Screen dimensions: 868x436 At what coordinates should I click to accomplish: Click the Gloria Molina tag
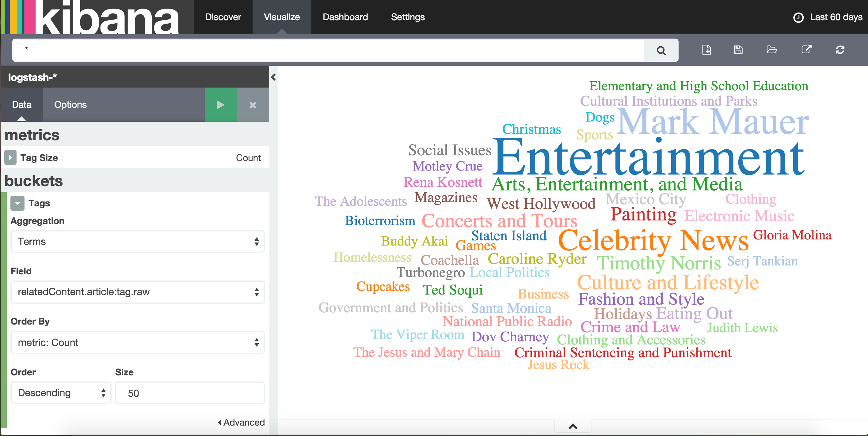click(x=792, y=235)
